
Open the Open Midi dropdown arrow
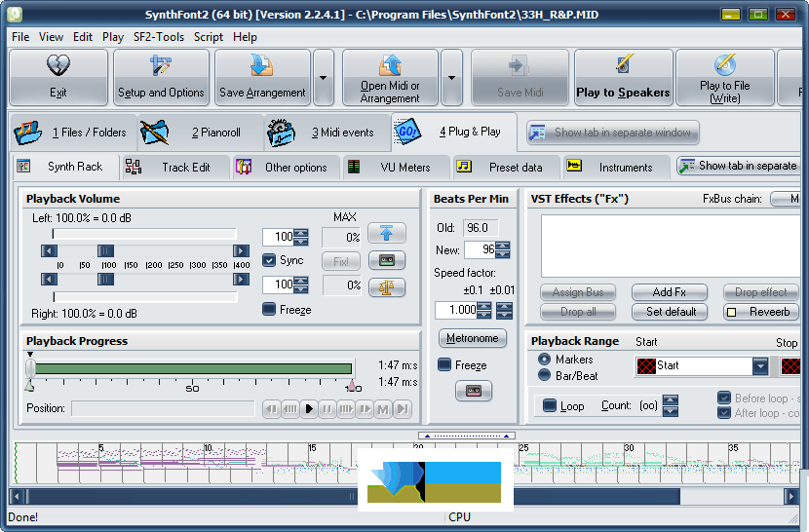451,77
